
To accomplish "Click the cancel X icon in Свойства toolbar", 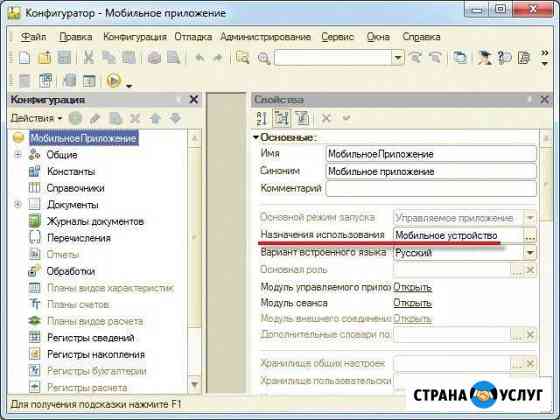I will (x=326, y=118).
